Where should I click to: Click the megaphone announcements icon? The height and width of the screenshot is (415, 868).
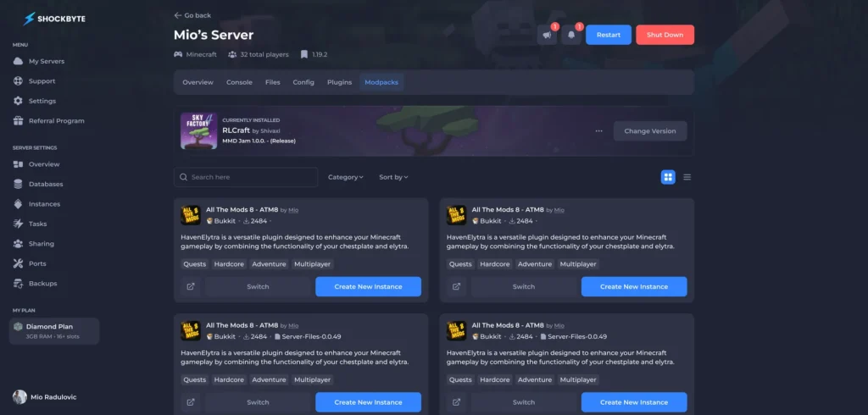(x=547, y=36)
